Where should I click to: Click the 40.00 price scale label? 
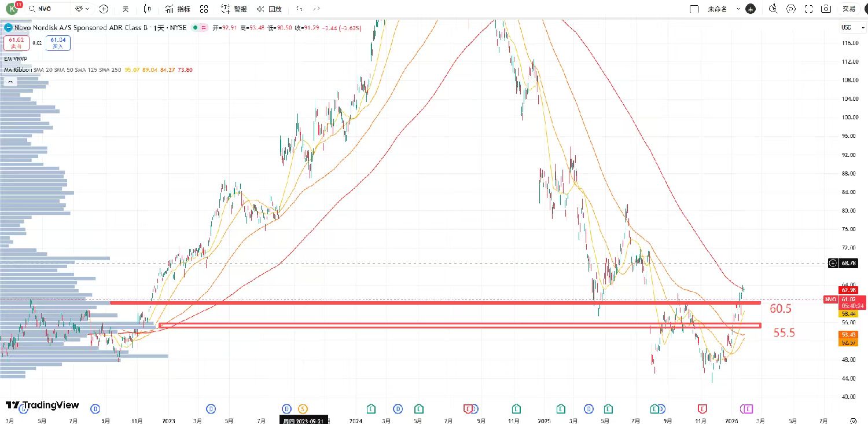tap(849, 397)
